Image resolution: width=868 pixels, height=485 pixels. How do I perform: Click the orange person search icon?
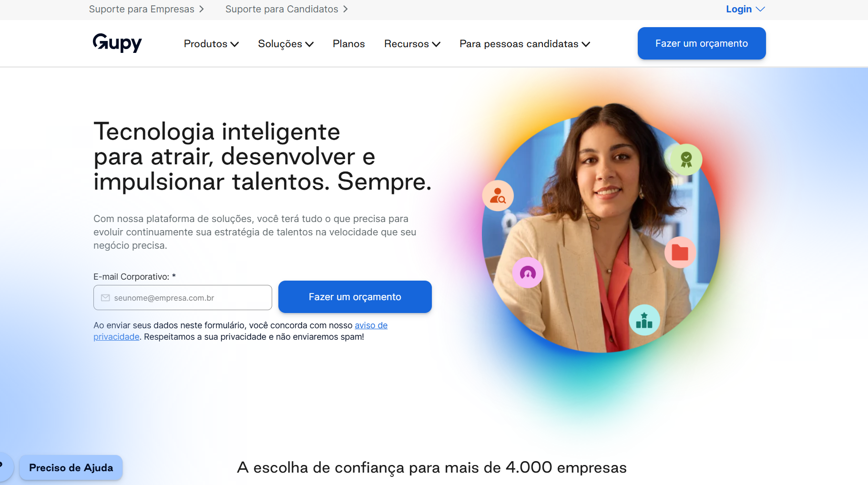[498, 196]
